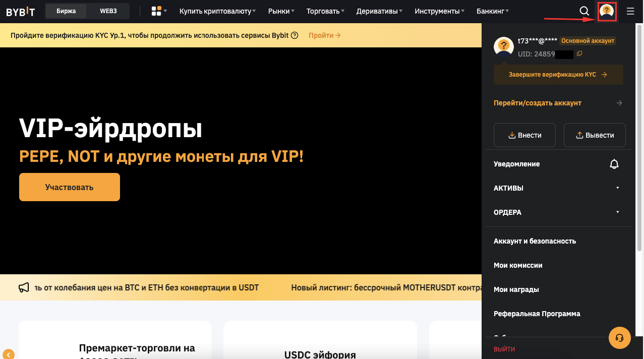The image size is (644, 359).
Task: Click the Внести deposit button
Action: [x=524, y=135]
